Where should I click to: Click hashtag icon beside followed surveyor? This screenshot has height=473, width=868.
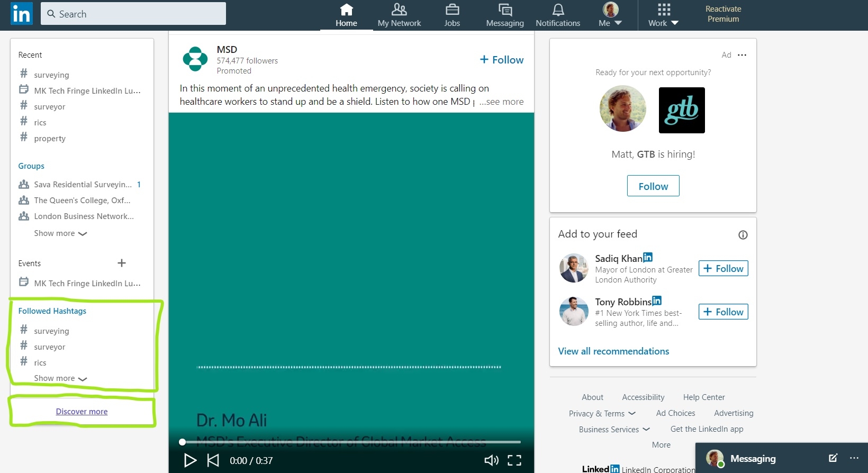pyautogui.click(x=24, y=345)
